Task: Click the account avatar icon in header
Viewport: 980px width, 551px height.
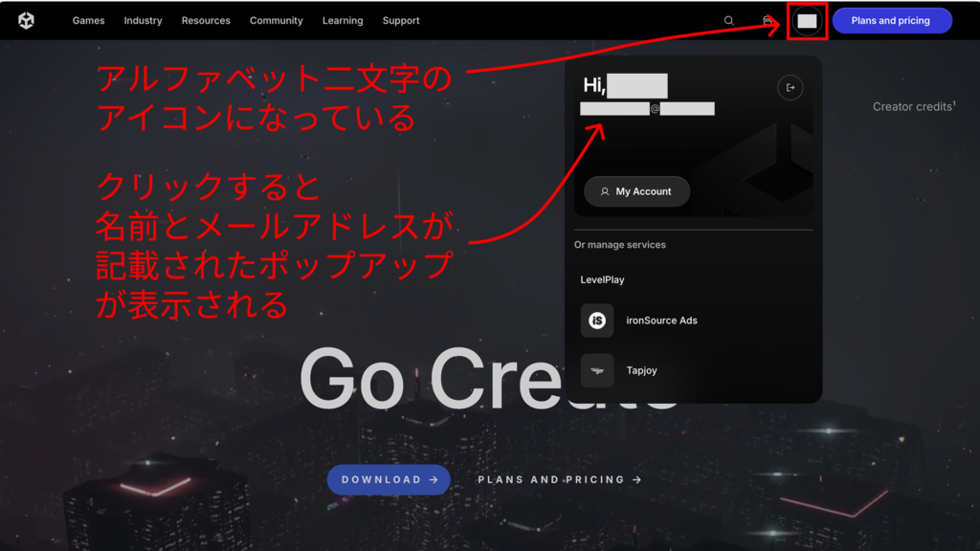Action: [807, 20]
